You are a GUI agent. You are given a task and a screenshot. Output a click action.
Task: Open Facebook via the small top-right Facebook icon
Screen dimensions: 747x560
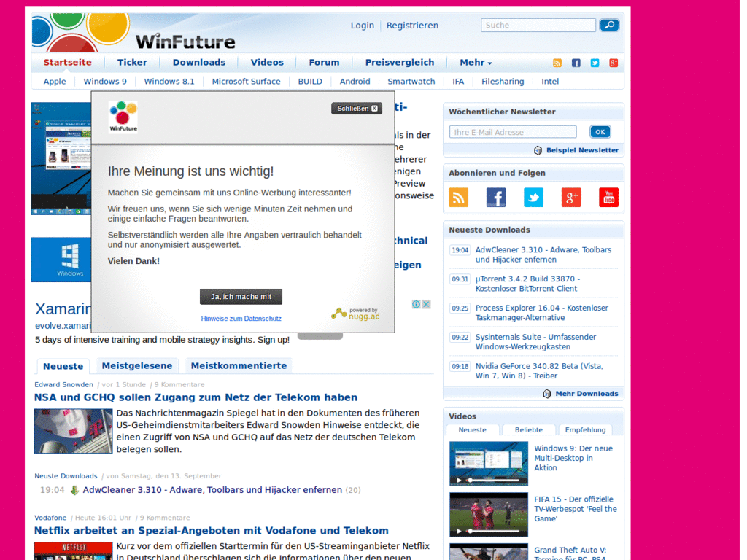tap(576, 63)
